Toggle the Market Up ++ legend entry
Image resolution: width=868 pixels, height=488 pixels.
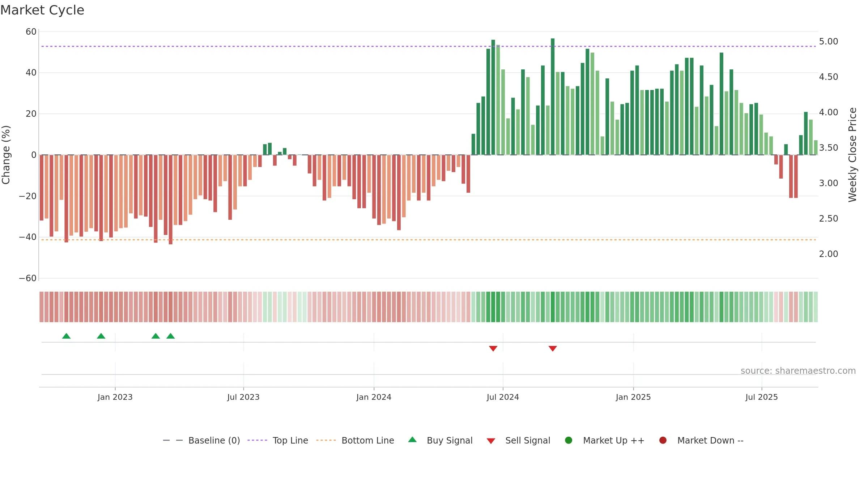tap(604, 440)
